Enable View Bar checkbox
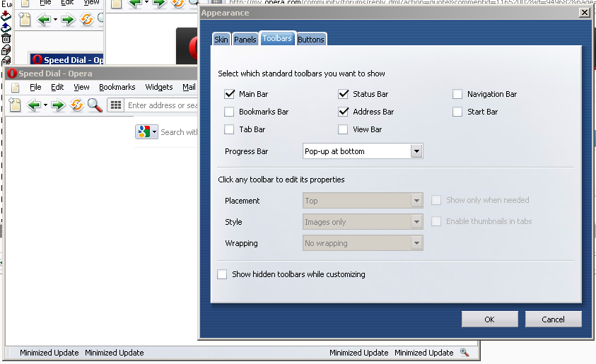Viewport: 596px width, 364px height. (x=343, y=129)
